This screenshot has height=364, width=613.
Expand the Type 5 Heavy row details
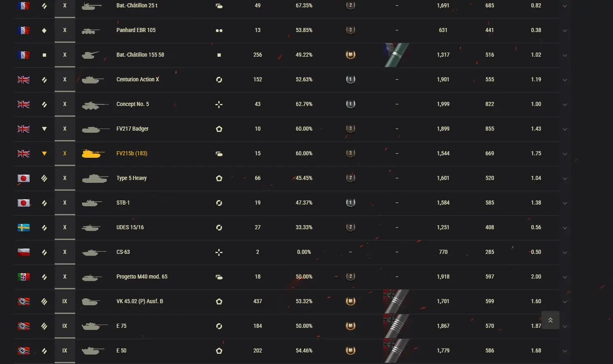565,179
